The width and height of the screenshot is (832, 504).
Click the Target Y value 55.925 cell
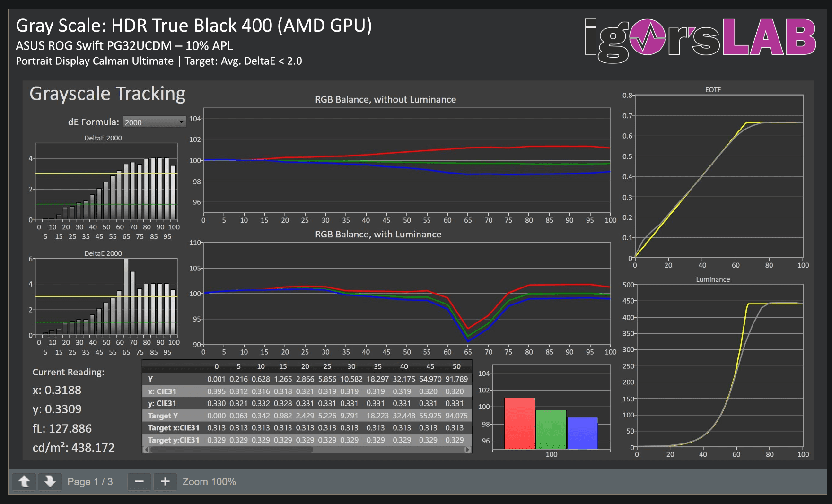pos(430,416)
